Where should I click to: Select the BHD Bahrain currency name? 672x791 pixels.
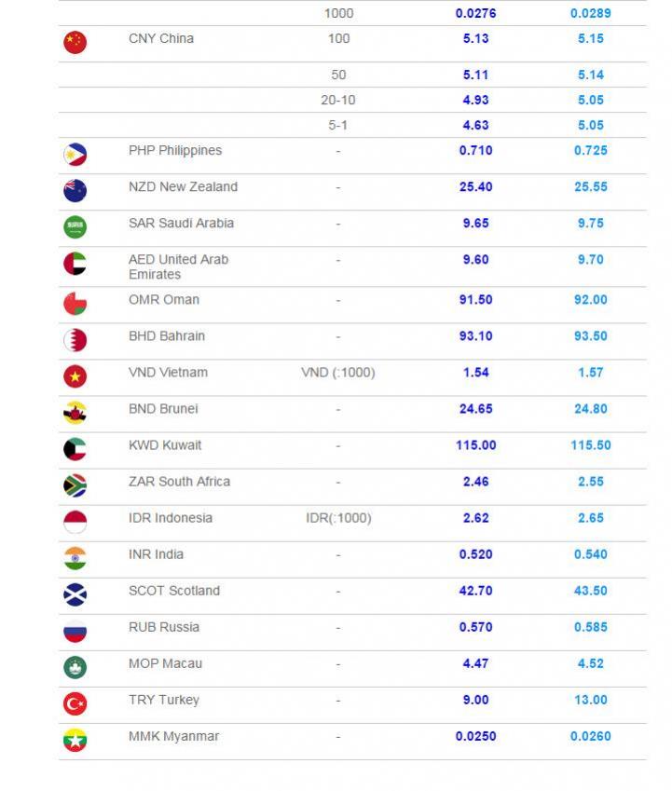(x=167, y=336)
